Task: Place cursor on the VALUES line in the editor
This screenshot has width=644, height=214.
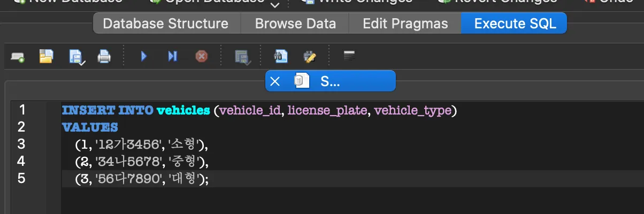Action: point(90,127)
